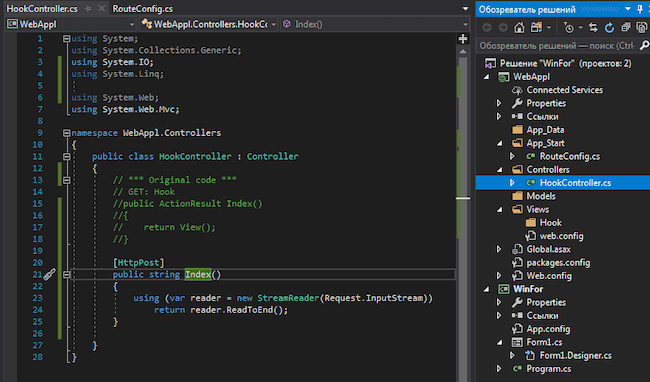Switch to the RouteConfig.cs tab

(x=143, y=9)
